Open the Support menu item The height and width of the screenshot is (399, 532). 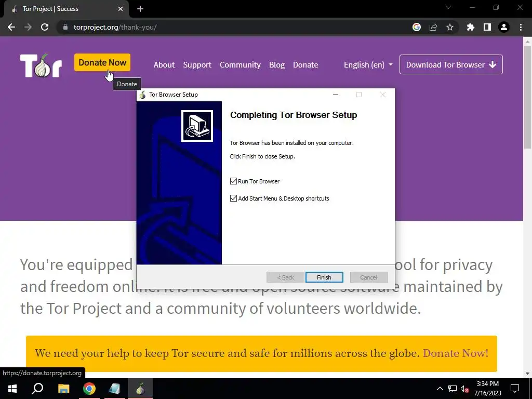[197, 65]
